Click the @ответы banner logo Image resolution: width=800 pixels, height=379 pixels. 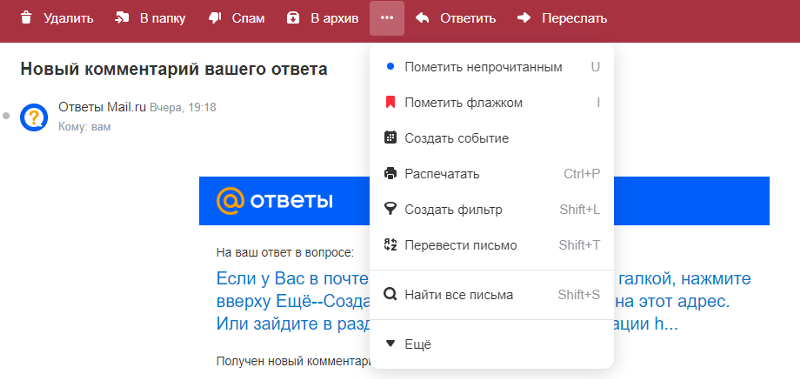click(x=274, y=200)
